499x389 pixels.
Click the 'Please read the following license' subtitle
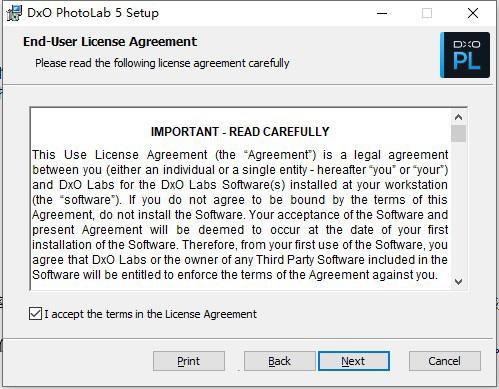click(x=162, y=63)
